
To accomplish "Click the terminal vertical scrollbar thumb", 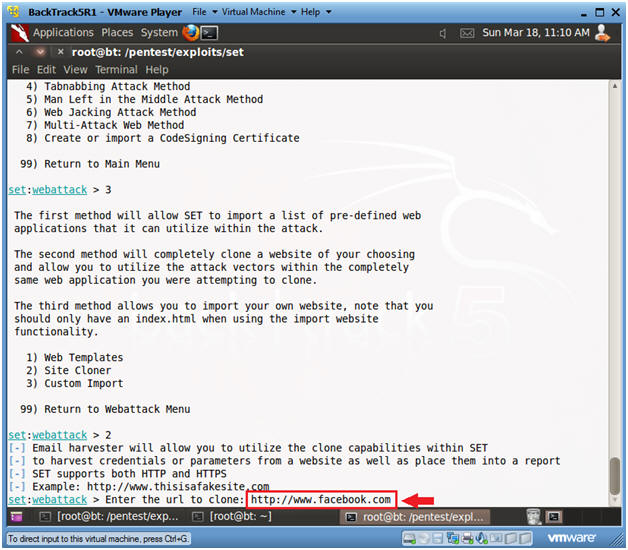I will [x=614, y=476].
